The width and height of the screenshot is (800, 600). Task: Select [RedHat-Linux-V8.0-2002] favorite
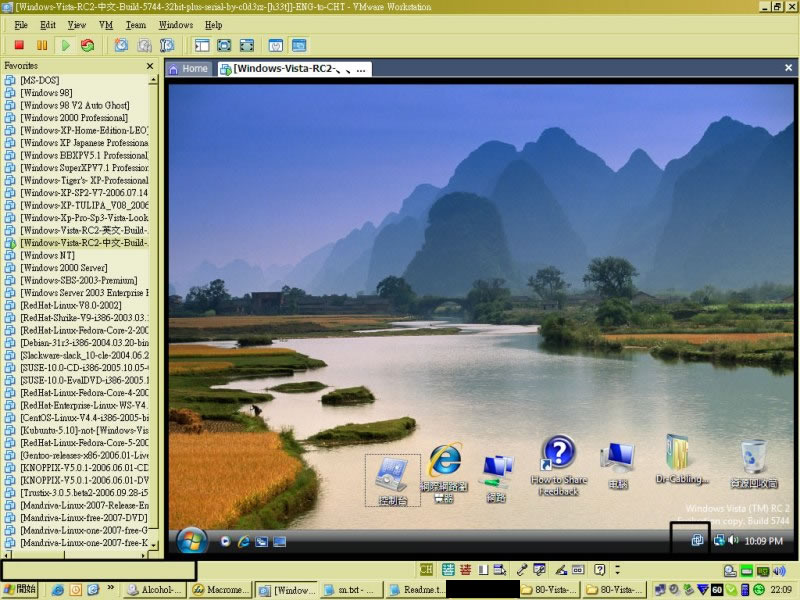71,306
